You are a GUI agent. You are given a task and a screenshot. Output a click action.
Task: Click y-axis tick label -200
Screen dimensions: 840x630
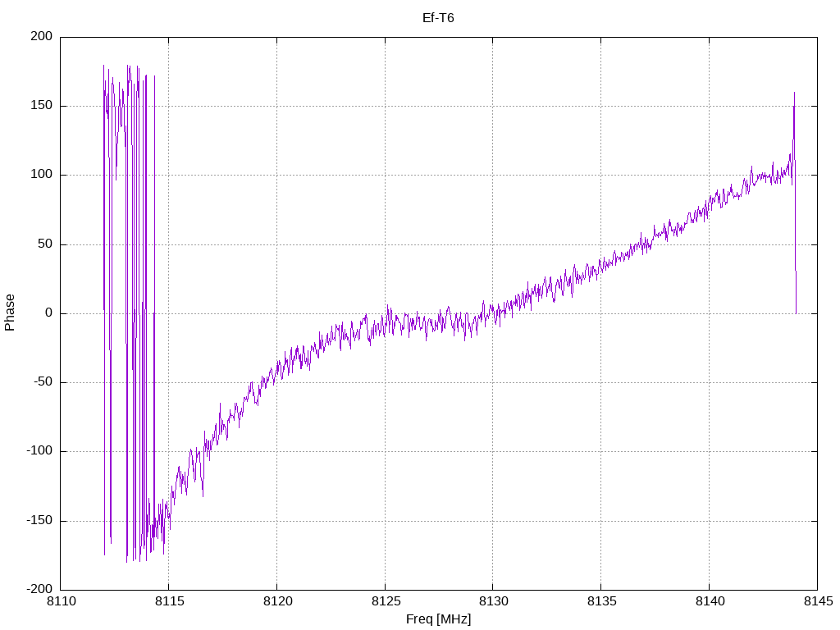[39, 589]
